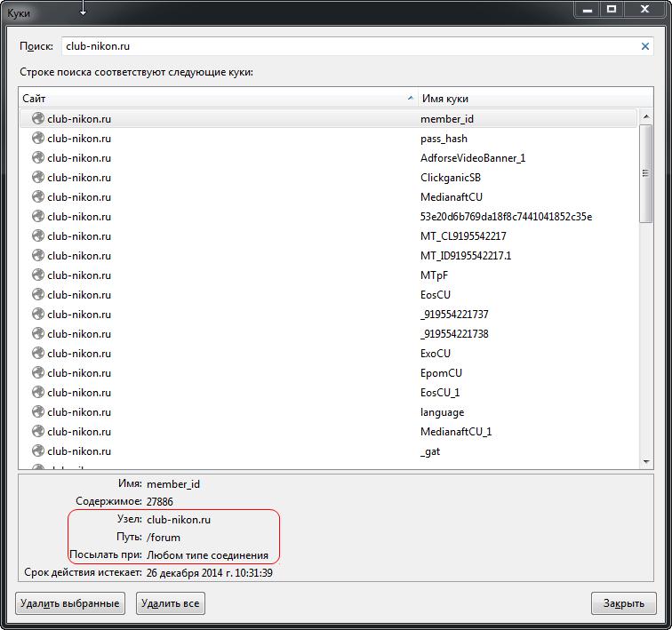Click globe icon in ExoCU row
Screen dimensions: 672x630
click(38, 354)
